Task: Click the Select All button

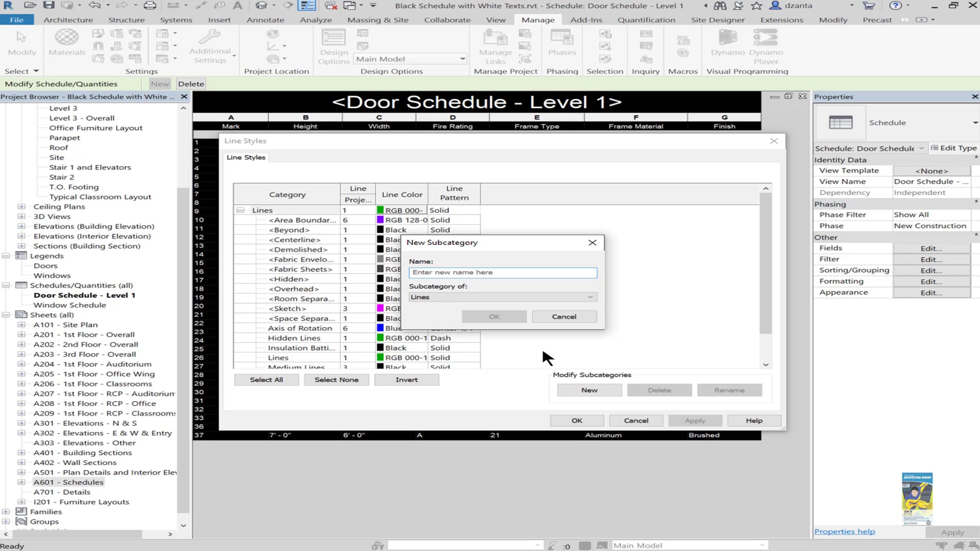Action: tap(266, 380)
